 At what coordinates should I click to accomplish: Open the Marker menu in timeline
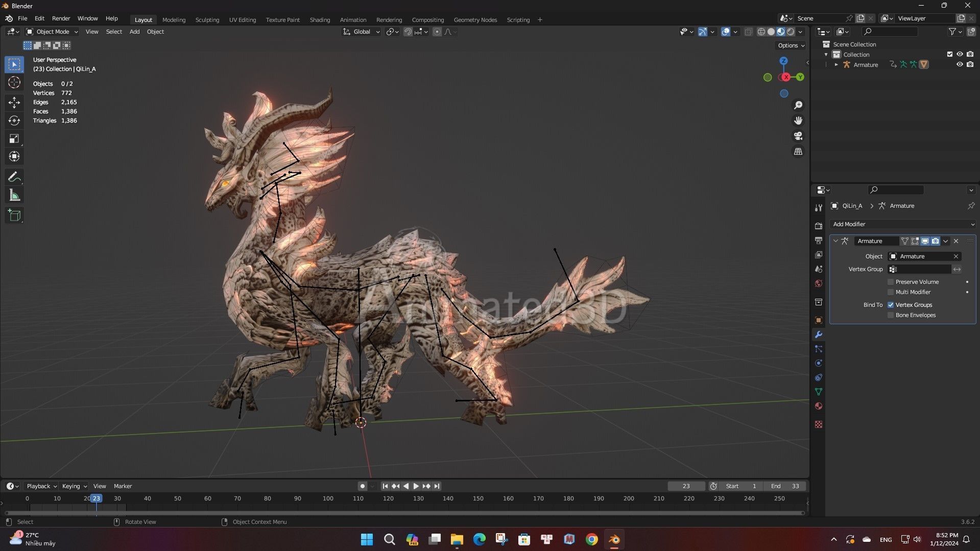click(123, 486)
